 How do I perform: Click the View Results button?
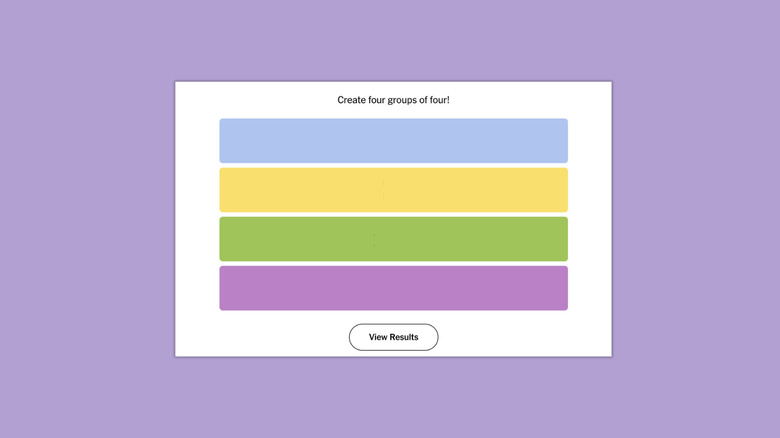(393, 337)
